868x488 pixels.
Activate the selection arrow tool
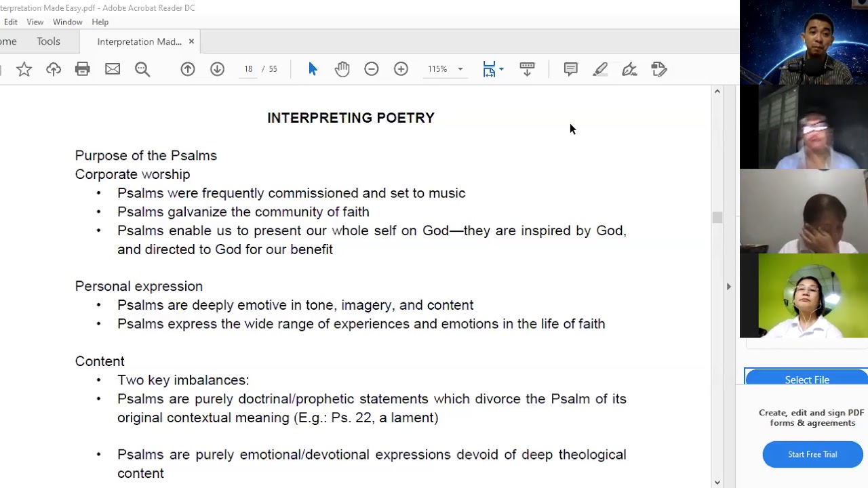point(313,69)
